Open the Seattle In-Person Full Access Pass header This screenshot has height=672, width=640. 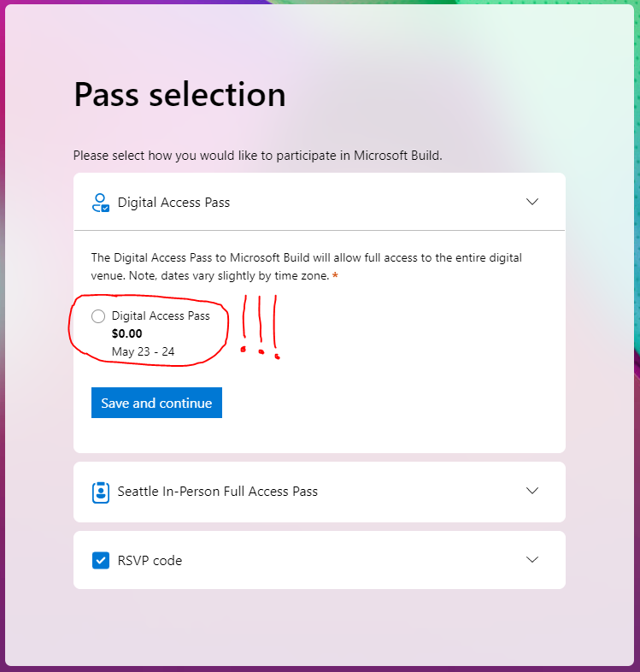(x=320, y=492)
